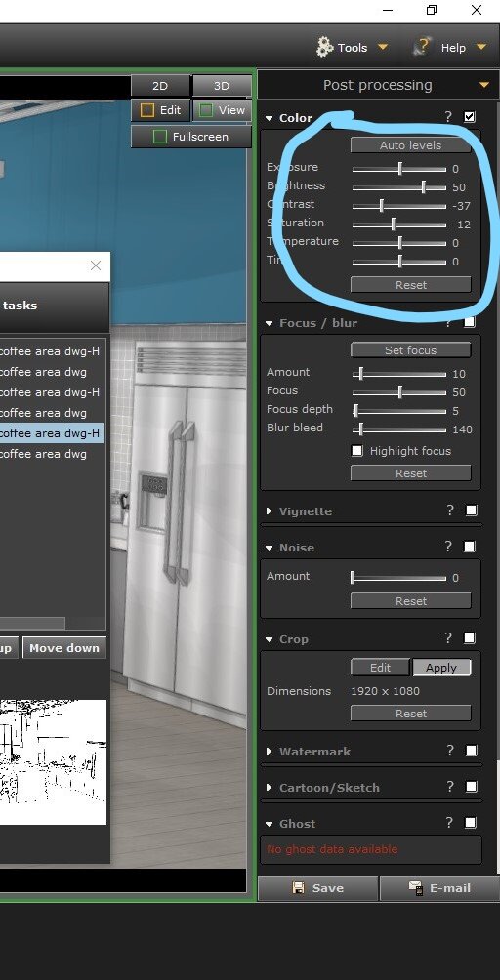Image resolution: width=500 pixels, height=980 pixels.
Task: Click the sketch preview thumbnail
Action: [x=53, y=761]
